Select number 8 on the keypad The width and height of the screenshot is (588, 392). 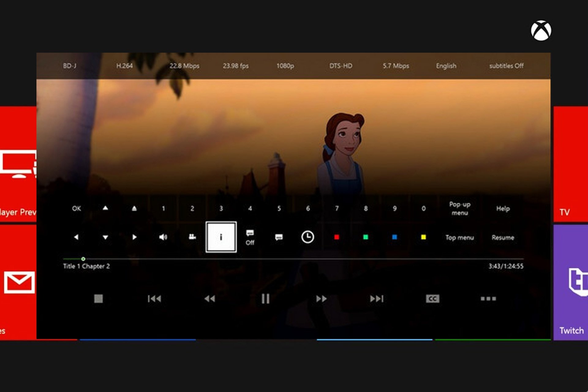[366, 209]
